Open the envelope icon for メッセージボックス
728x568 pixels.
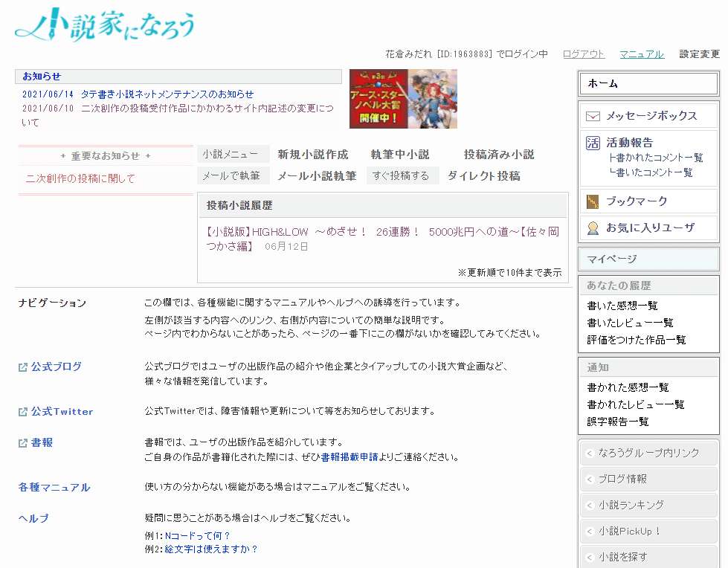(x=592, y=116)
